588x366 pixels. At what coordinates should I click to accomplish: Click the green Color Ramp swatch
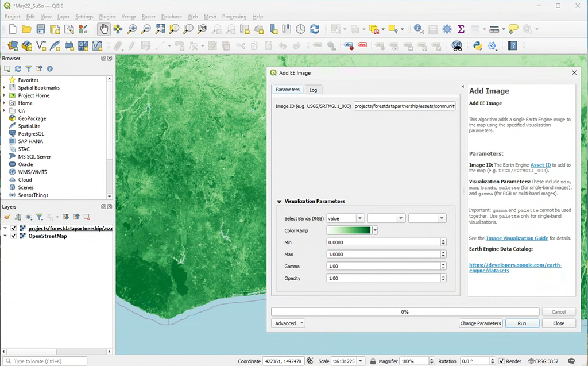point(349,230)
